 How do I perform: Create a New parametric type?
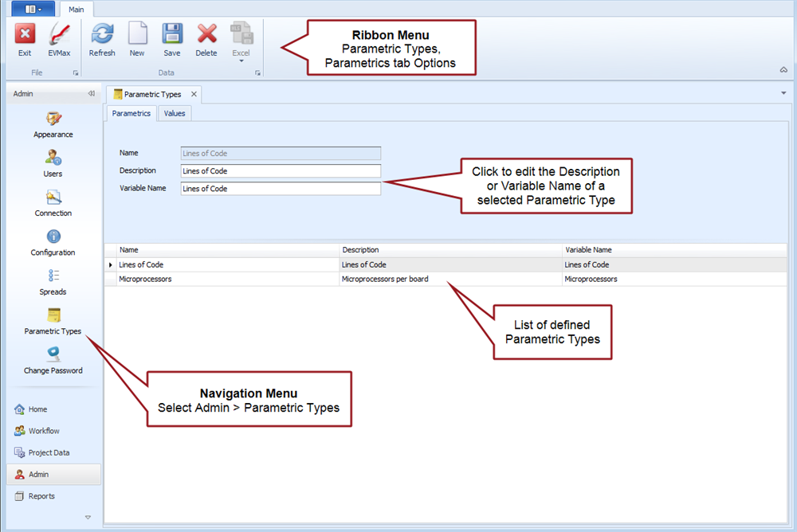[137, 35]
